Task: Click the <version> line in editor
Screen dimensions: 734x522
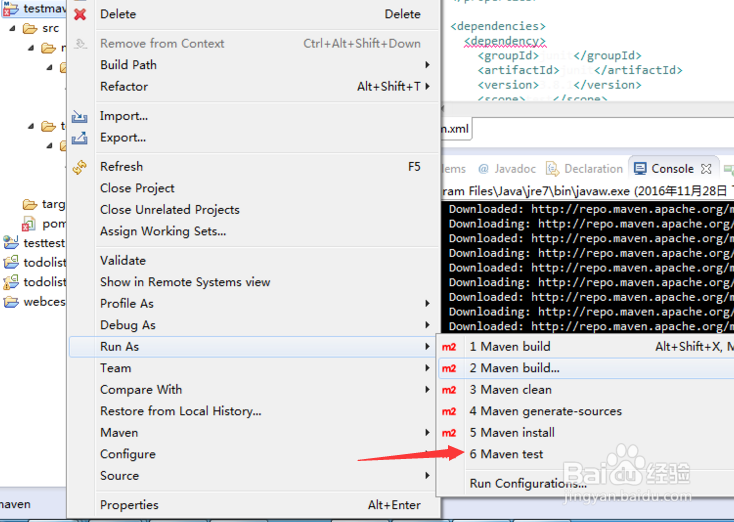Action: [559, 85]
